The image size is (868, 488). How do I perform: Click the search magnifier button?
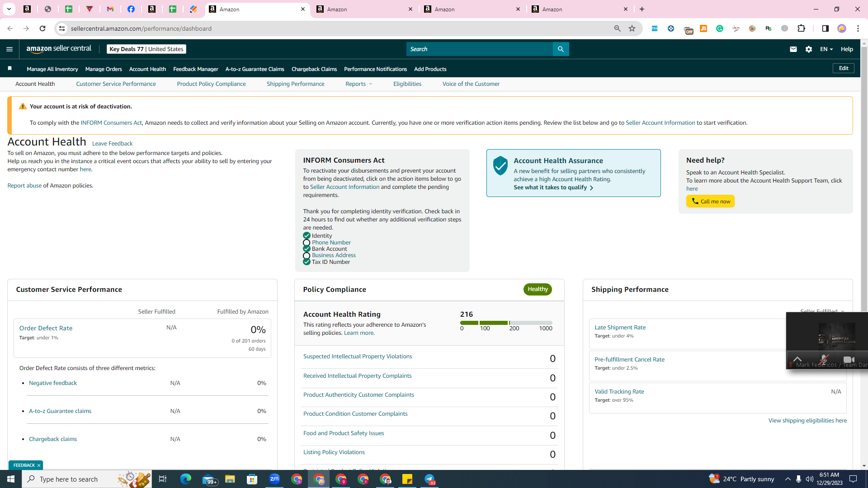(x=561, y=49)
